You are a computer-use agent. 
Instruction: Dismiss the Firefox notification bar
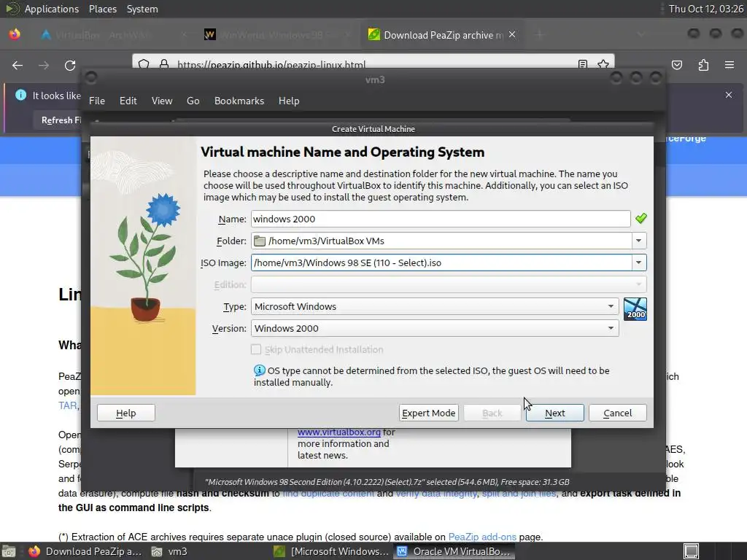pos(729,95)
